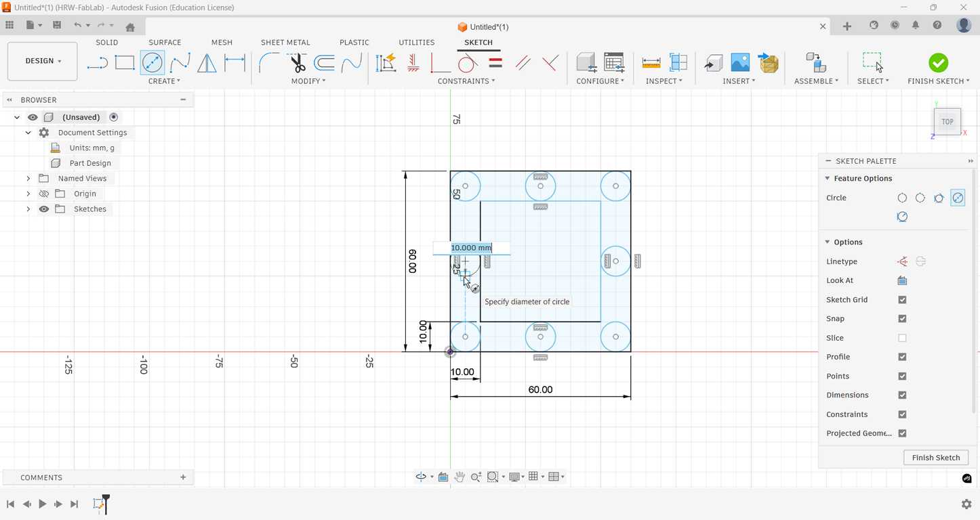Apply the Tangent constraint

(468, 63)
